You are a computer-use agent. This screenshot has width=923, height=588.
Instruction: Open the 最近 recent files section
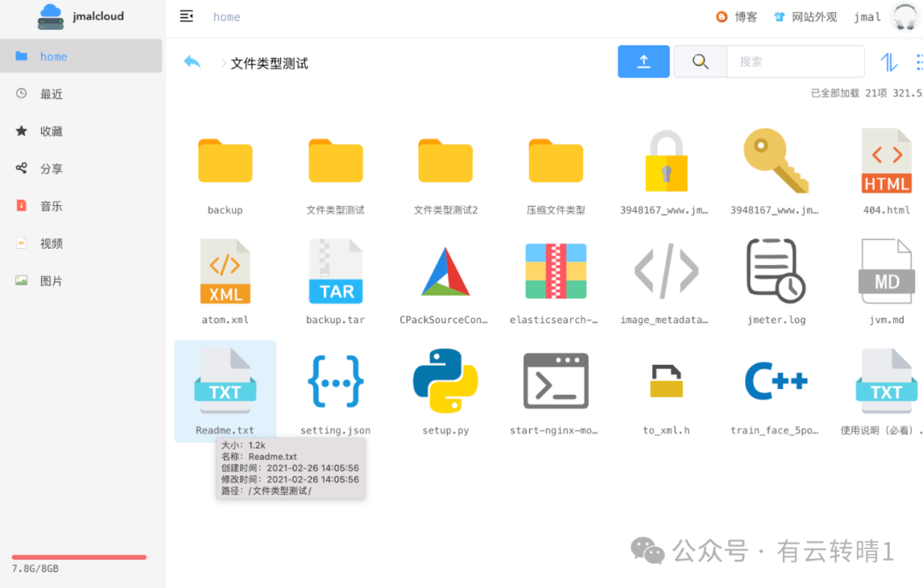tap(51, 94)
